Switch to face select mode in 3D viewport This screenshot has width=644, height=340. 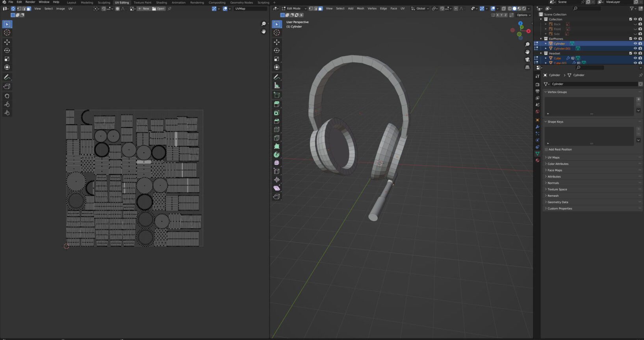[320, 8]
